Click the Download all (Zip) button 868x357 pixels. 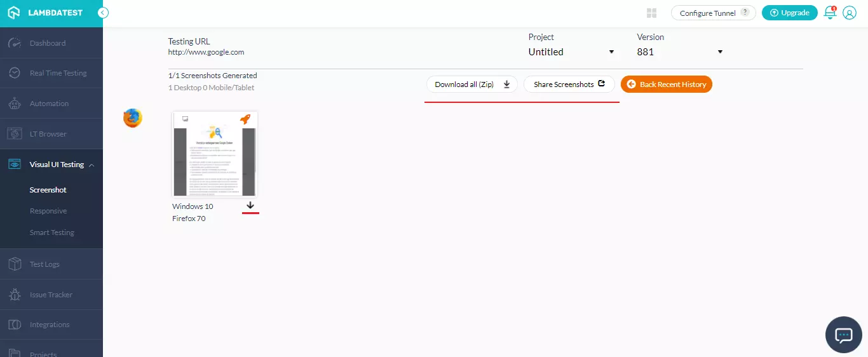[x=472, y=84]
